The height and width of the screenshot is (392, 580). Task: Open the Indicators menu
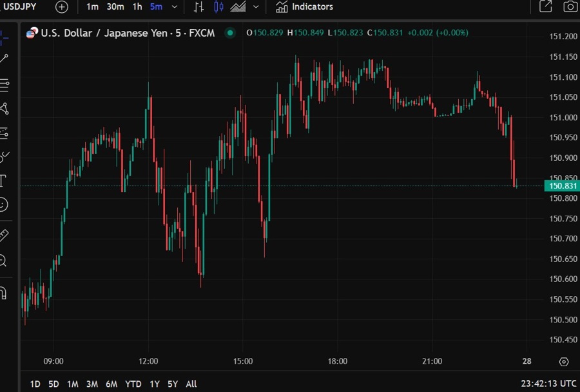[304, 6]
